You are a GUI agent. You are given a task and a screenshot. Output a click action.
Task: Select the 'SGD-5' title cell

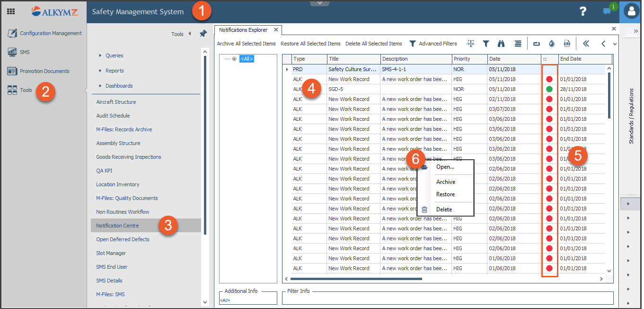click(353, 89)
